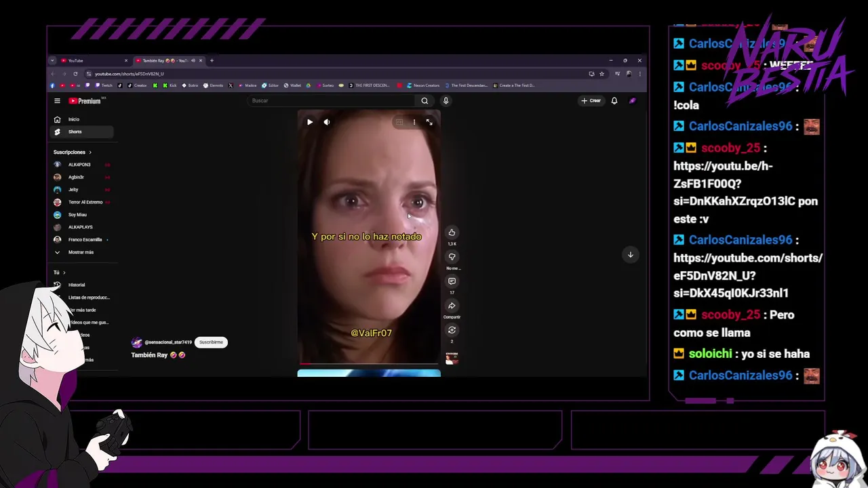
Task: Open the X bookmark icon
Action: tap(231, 85)
